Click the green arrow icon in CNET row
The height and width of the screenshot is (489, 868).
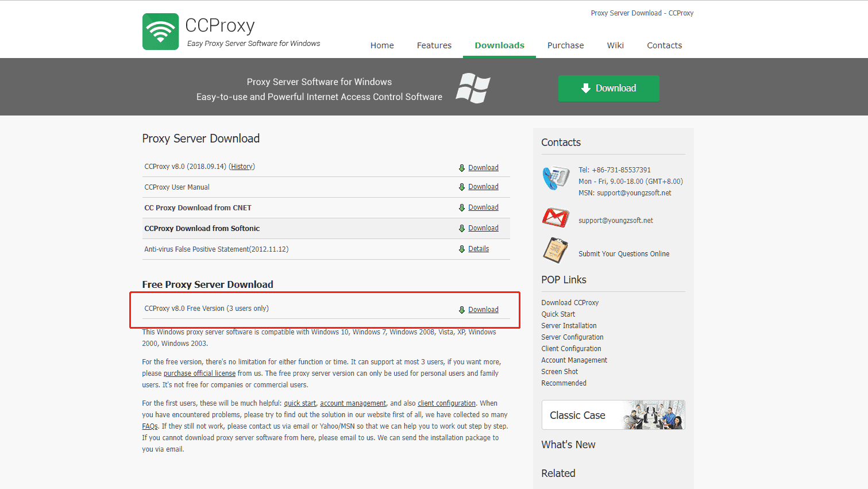click(462, 207)
